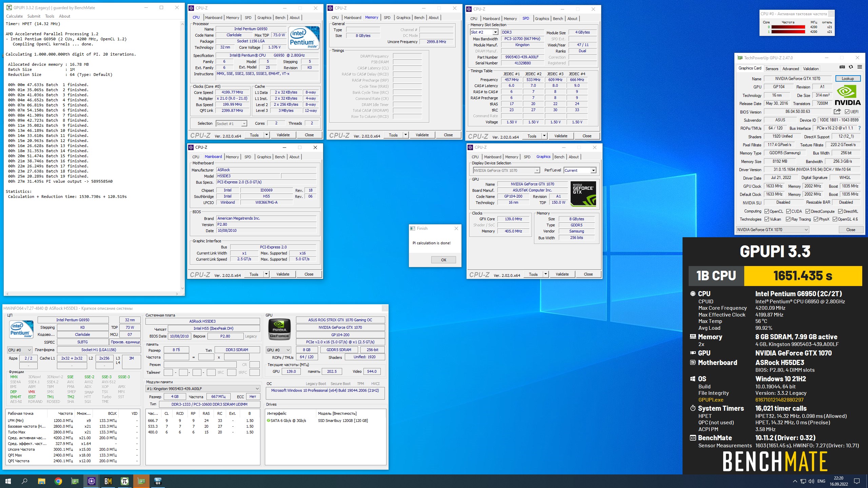Click OK in the Finish dialog
The image size is (868, 488).
(443, 260)
